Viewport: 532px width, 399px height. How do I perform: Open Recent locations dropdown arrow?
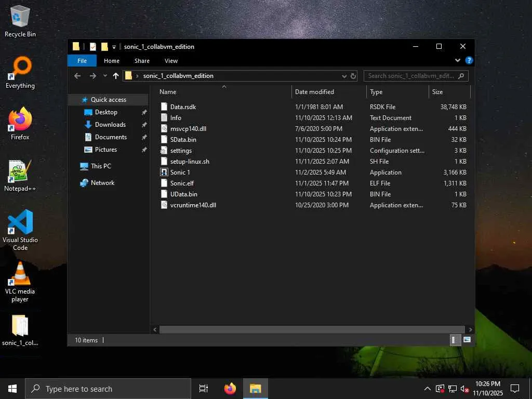(105, 76)
